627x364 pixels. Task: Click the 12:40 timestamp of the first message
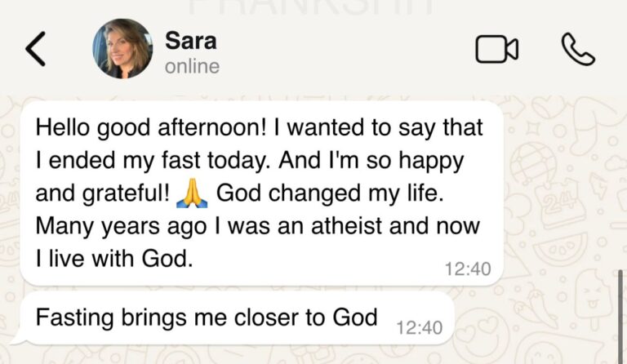(468, 269)
